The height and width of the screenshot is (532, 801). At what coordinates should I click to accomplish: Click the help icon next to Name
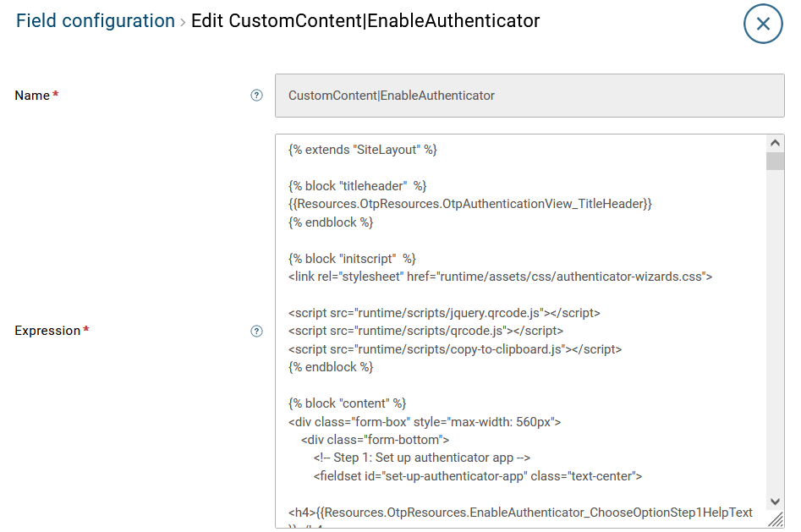pyautogui.click(x=257, y=96)
